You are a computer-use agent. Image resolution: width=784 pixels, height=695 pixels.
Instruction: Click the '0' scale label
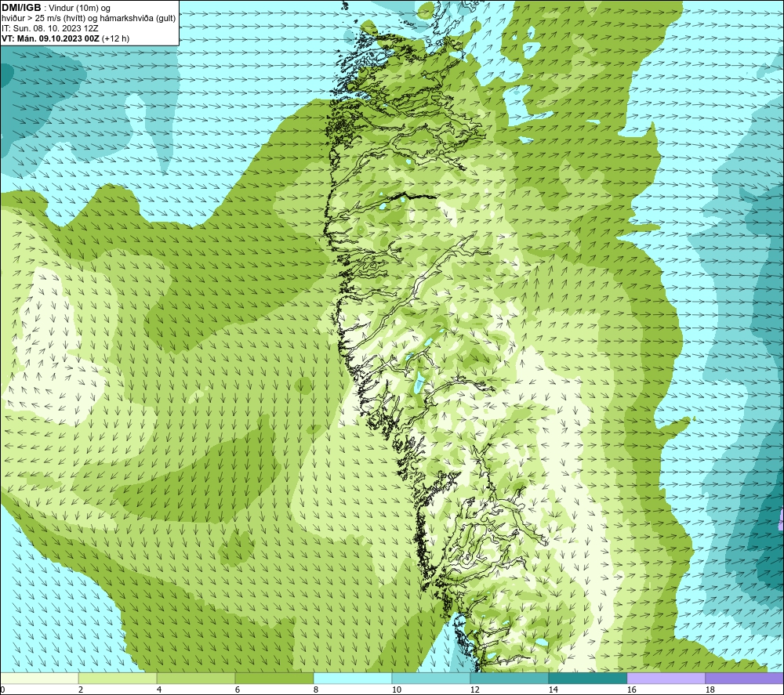[x=2, y=690]
